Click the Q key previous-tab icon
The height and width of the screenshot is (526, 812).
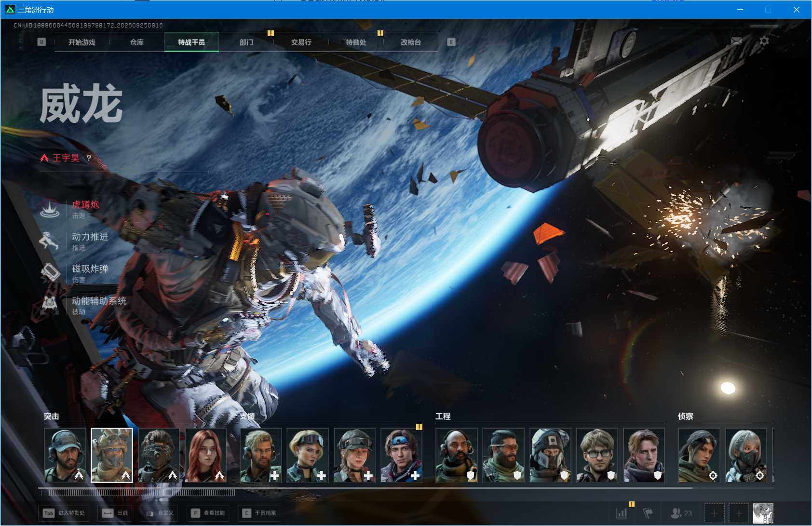click(42, 42)
